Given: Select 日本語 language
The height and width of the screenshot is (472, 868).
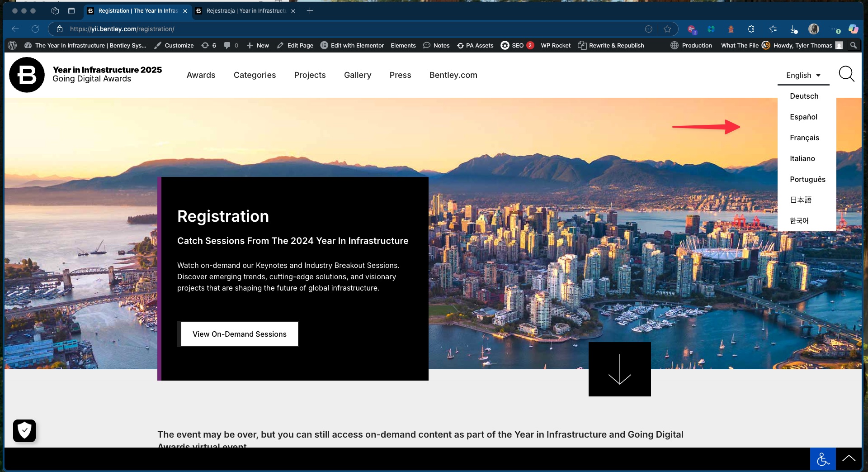Looking at the screenshot, I should click(x=801, y=200).
